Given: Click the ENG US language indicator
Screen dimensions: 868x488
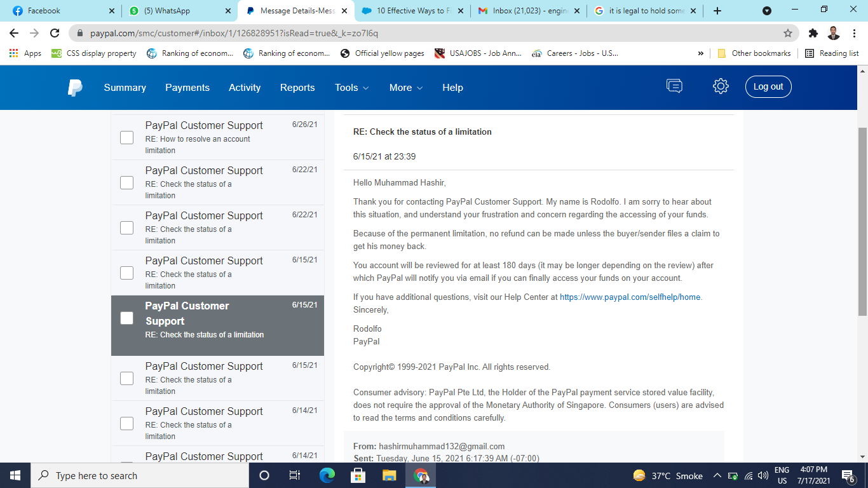Looking at the screenshot, I should tap(782, 475).
